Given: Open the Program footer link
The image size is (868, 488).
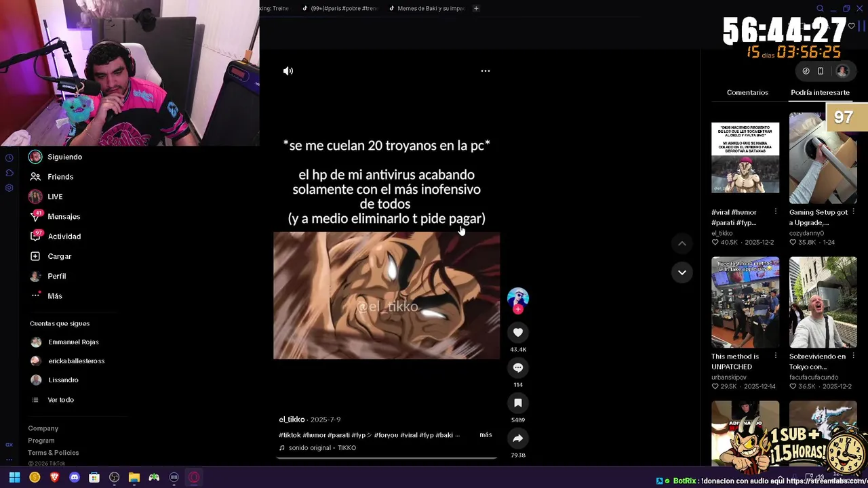Looking at the screenshot, I should [x=41, y=441].
